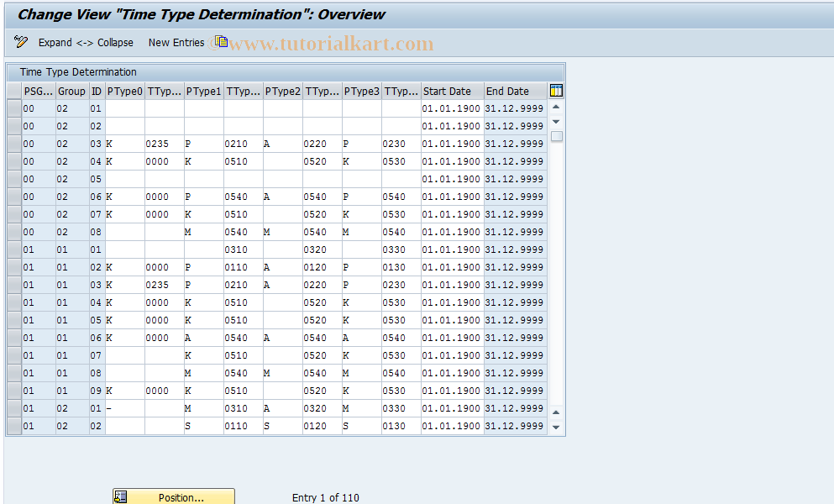This screenshot has height=504, width=834.
Task: Select row selector for 01 02 02
Action: pos(14,426)
